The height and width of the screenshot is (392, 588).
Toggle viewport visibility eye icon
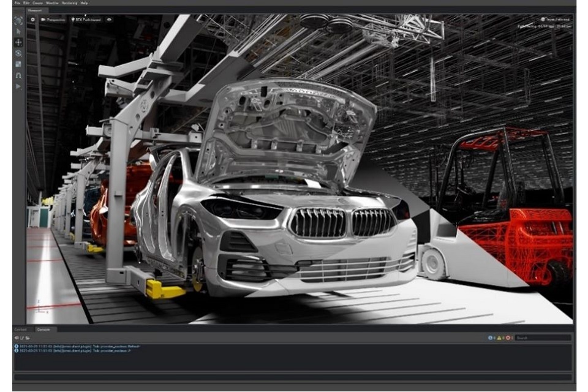110,20
